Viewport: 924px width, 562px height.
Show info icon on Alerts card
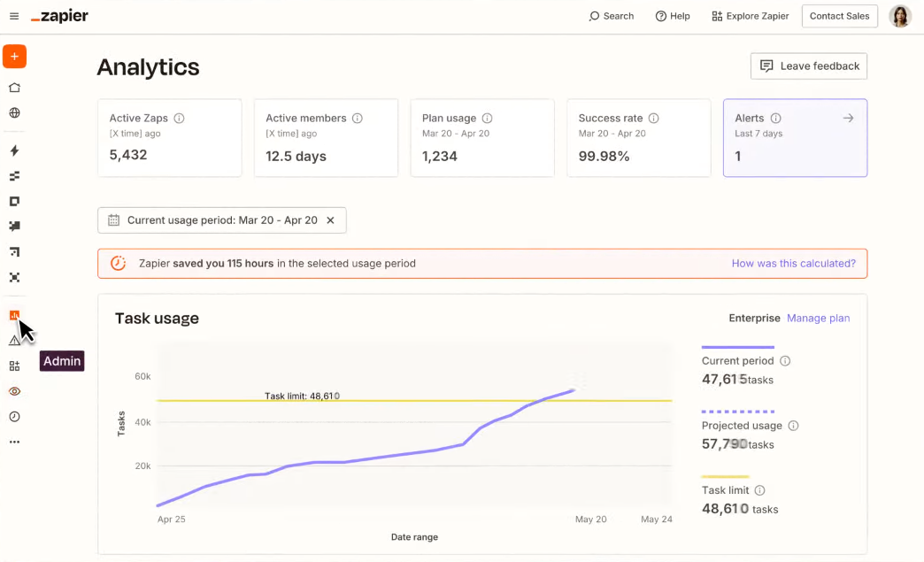pos(775,118)
